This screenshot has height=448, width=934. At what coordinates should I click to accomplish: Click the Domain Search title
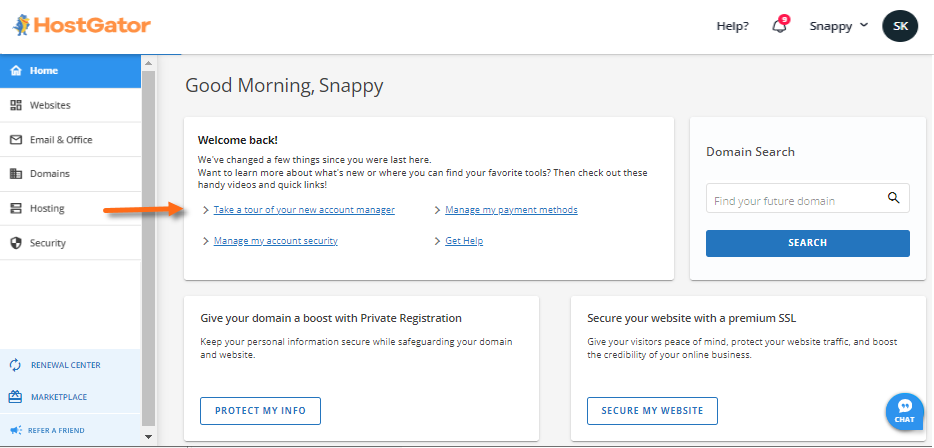pos(751,152)
